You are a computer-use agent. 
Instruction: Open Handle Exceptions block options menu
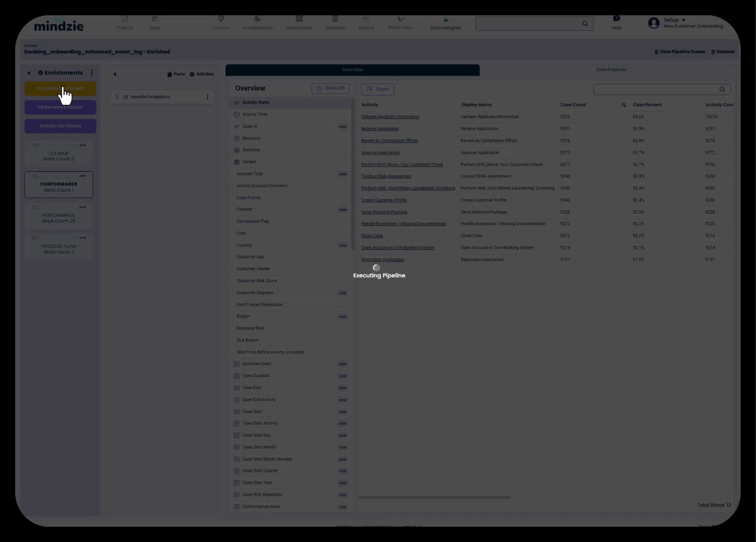[x=207, y=97]
